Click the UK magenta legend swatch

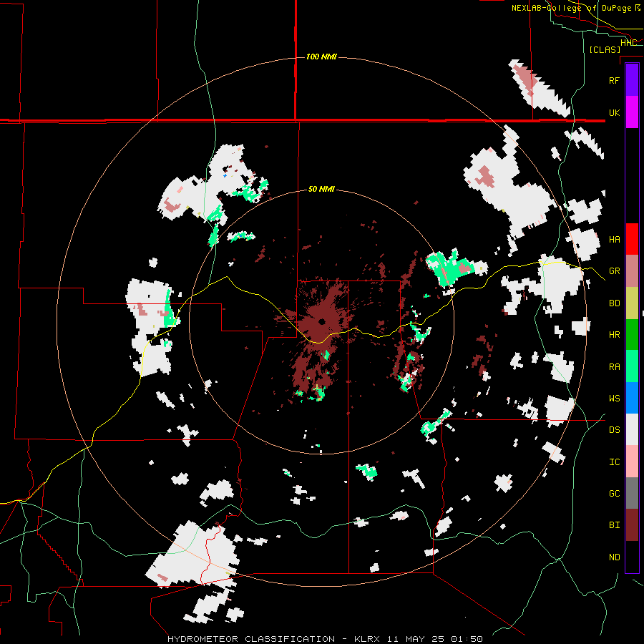632,112
